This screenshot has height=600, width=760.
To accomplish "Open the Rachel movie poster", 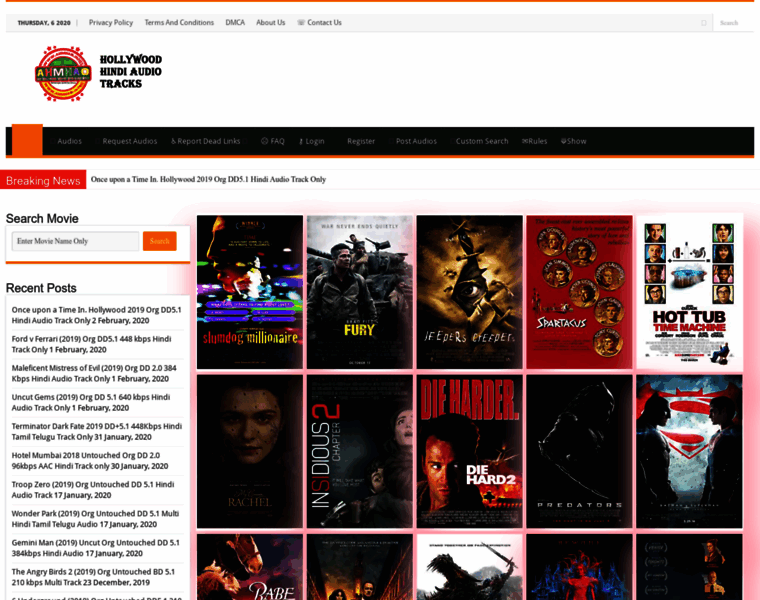I will (250, 451).
